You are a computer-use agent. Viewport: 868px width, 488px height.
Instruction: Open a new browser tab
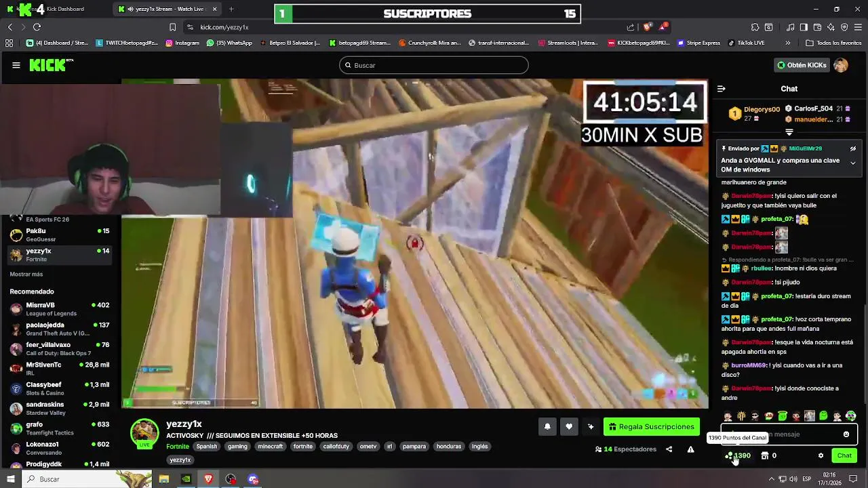click(231, 9)
